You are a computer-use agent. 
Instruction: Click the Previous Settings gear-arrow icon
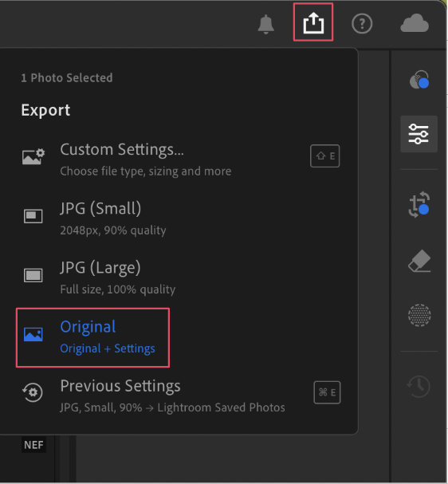point(33,392)
